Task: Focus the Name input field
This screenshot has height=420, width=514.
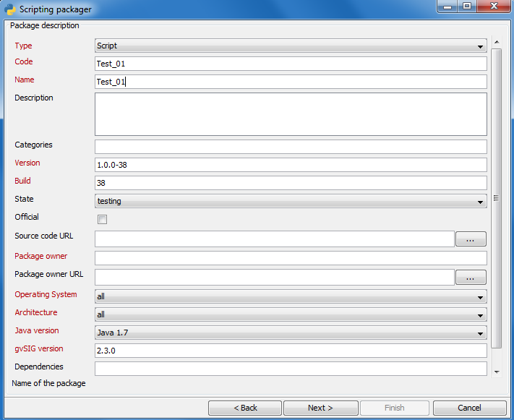Action: coord(291,82)
